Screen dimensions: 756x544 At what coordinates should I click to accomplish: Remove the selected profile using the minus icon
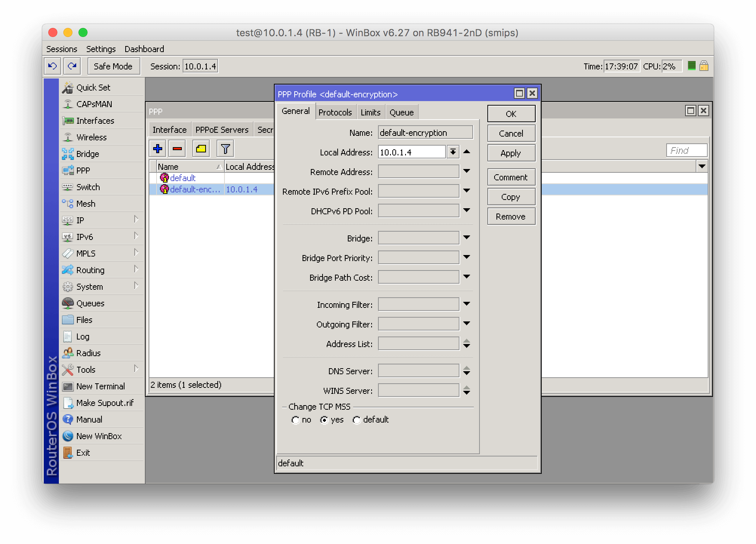pos(177,149)
